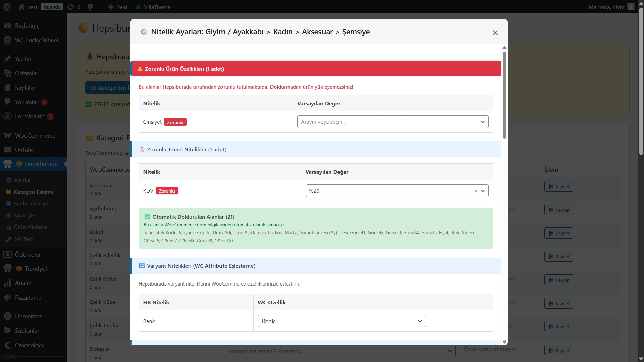Click the modal scroll up arrow
This screenshot has height=362, width=644.
click(x=504, y=48)
